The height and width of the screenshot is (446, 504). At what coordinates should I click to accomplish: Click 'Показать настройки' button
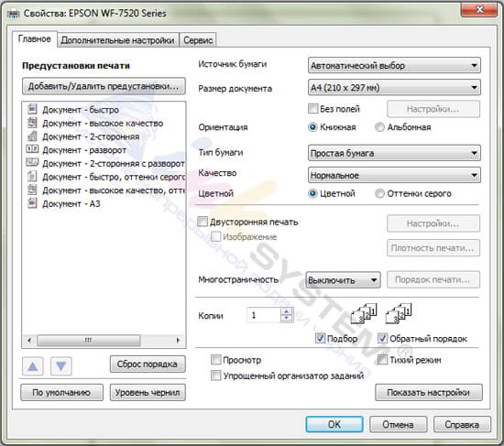pos(429,392)
